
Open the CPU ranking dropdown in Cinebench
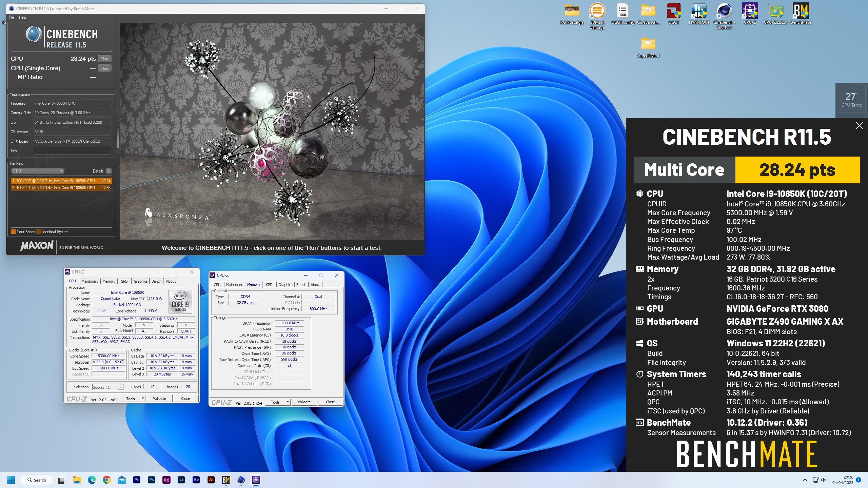point(38,171)
